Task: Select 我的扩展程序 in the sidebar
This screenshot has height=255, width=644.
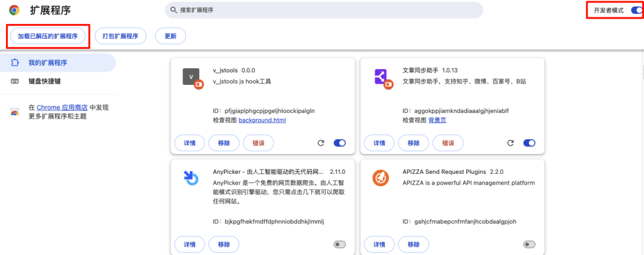Action: point(48,63)
